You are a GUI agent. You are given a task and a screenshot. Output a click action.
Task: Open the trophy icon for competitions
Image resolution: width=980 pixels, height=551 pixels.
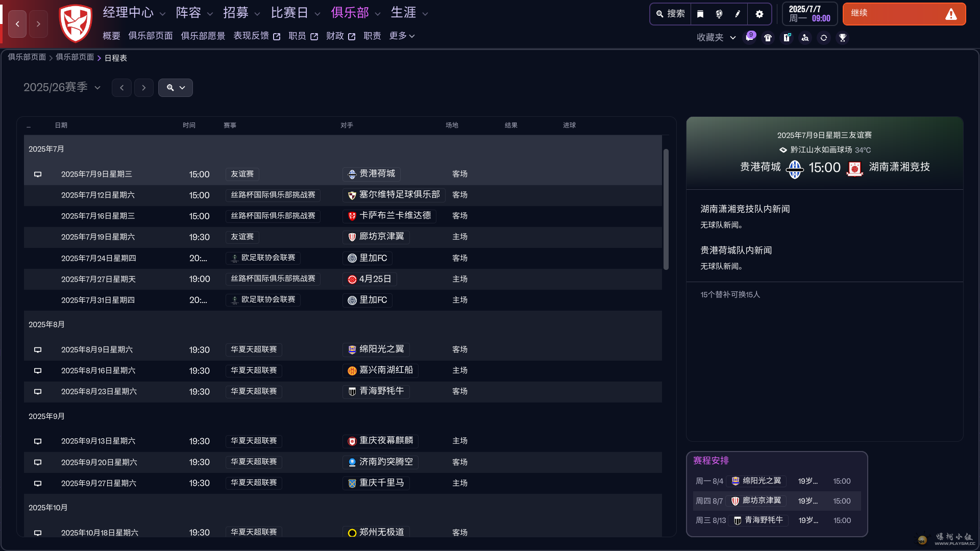843,38
